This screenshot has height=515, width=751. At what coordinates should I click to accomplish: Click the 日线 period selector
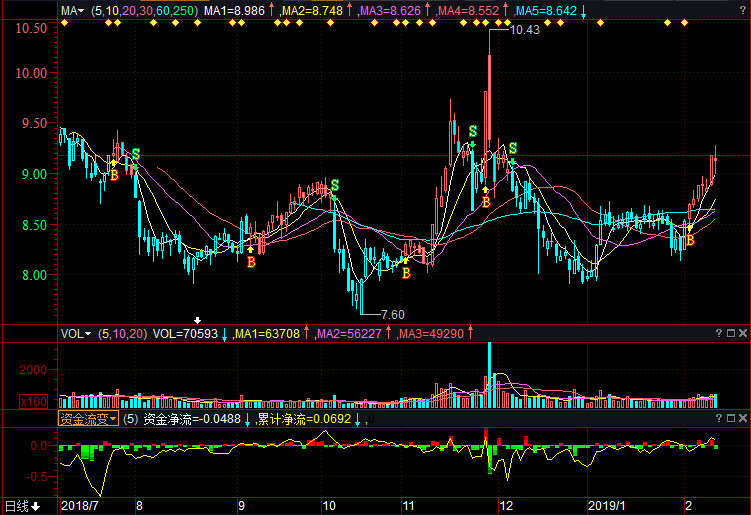tap(22, 506)
